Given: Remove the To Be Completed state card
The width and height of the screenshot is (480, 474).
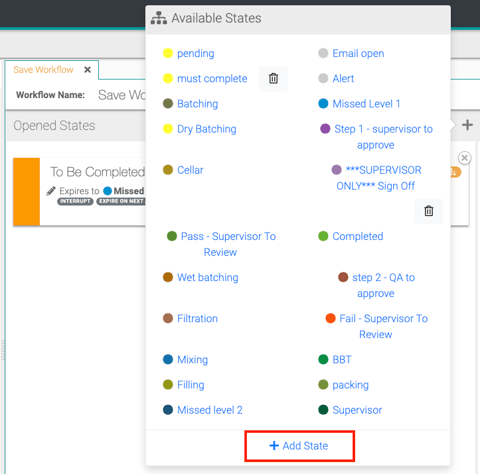Looking at the screenshot, I should coord(464,158).
